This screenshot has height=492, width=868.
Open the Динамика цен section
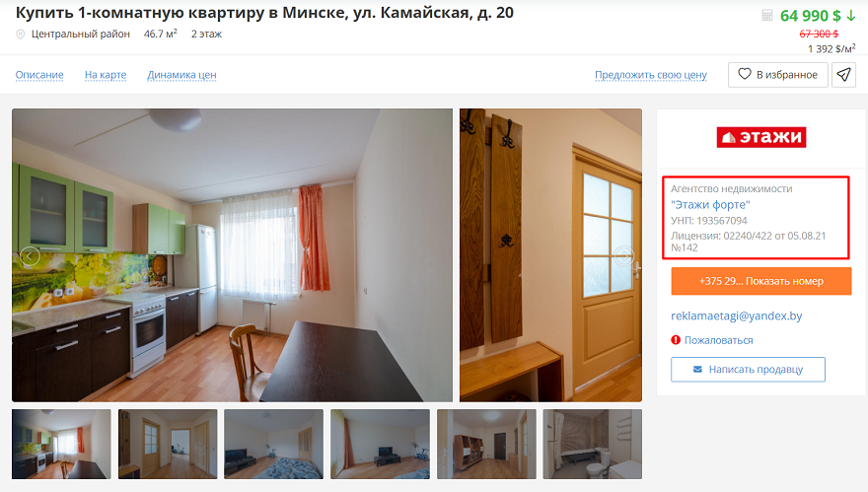click(x=181, y=75)
